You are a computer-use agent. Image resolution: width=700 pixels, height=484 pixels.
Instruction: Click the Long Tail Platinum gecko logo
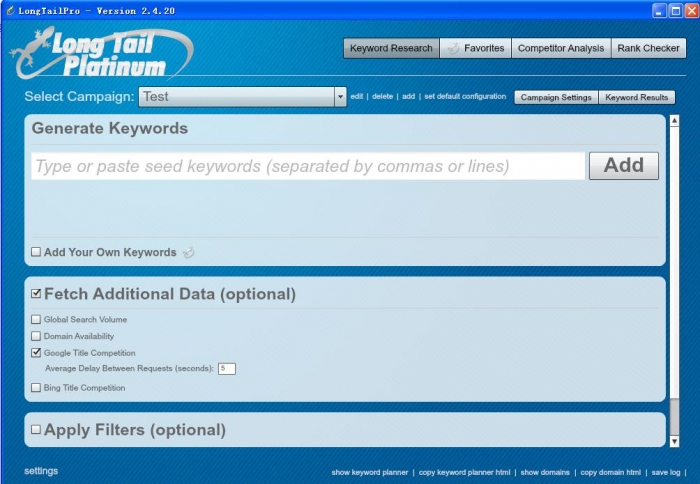click(x=102, y=54)
